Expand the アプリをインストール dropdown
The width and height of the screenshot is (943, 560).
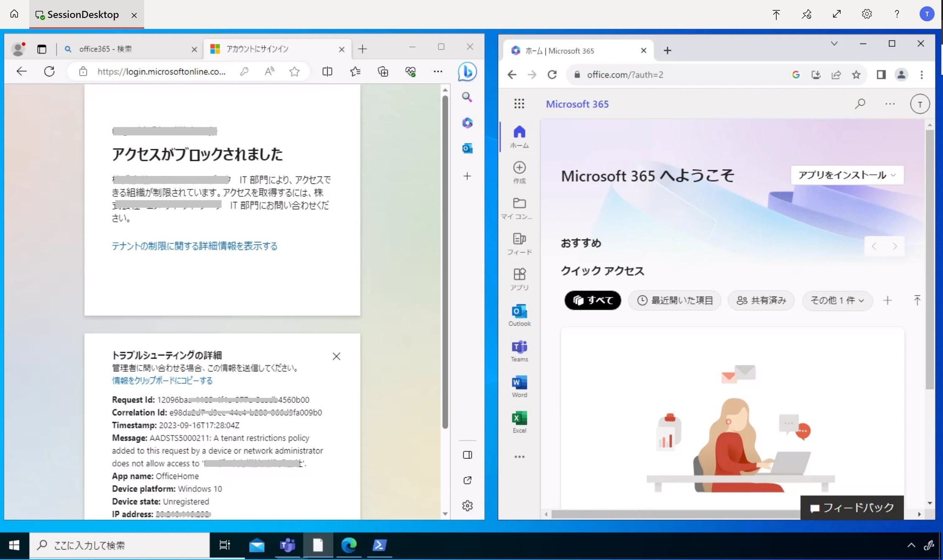coord(847,175)
